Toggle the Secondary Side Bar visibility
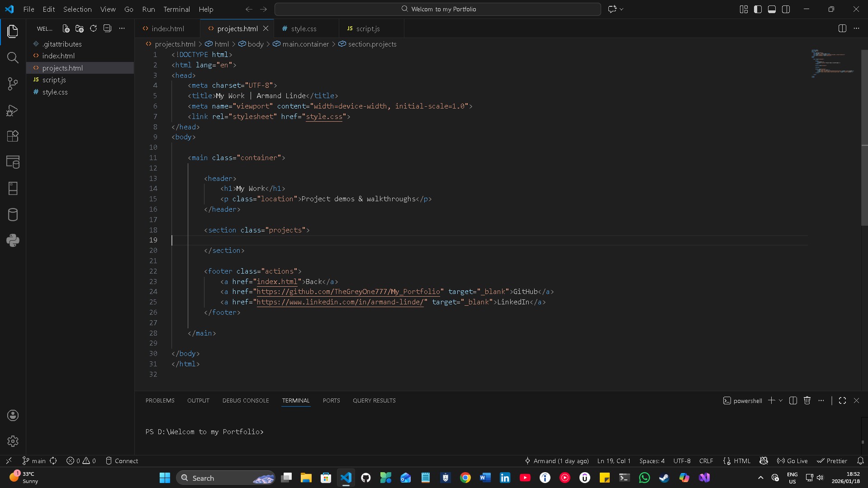The image size is (868, 488). click(786, 9)
